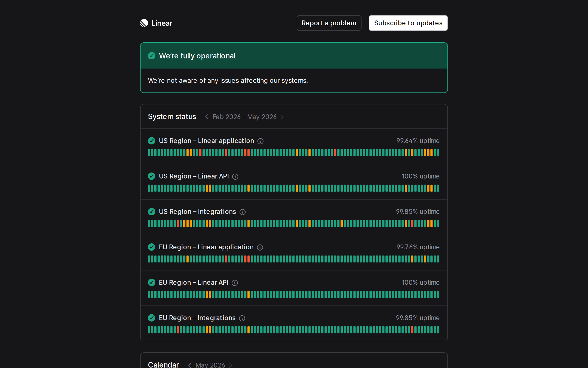Click Subscribe to updates button
This screenshot has width=588, height=368.
click(x=408, y=23)
